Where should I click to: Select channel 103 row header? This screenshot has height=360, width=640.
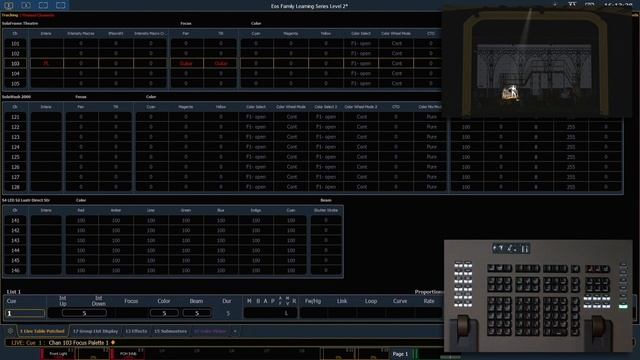click(15, 63)
